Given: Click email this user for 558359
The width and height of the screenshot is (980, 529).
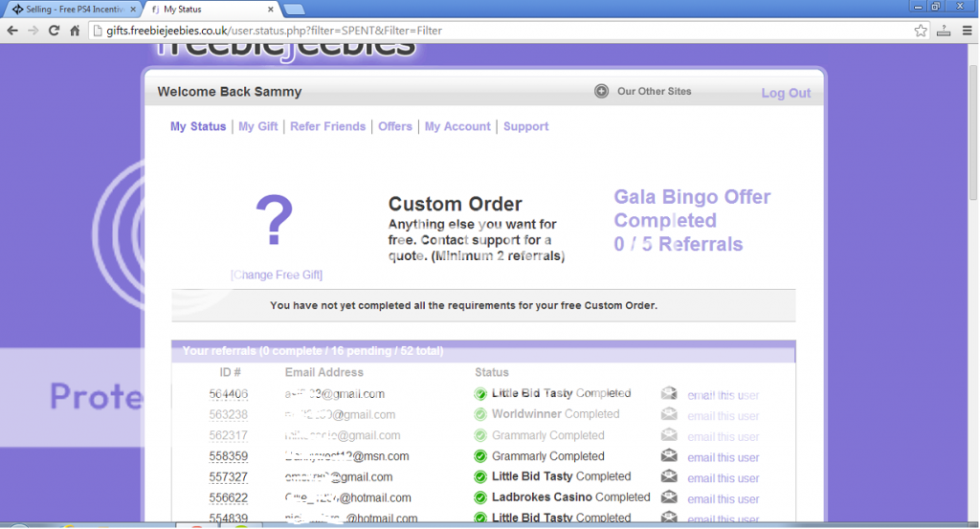Looking at the screenshot, I should coord(724,458).
